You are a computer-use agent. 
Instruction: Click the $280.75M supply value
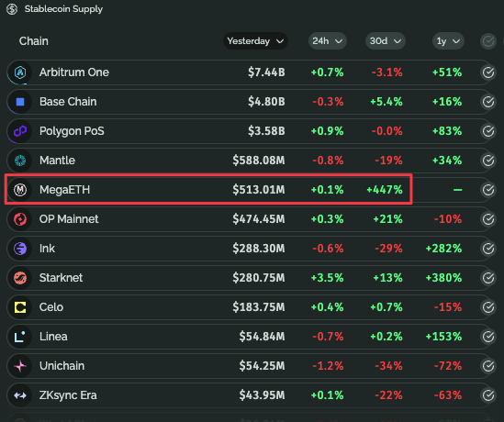point(259,278)
